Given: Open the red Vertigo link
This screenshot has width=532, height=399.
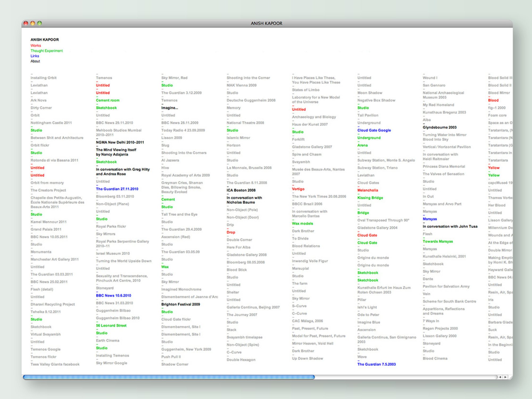Looking at the screenshot, I should click(298, 189).
